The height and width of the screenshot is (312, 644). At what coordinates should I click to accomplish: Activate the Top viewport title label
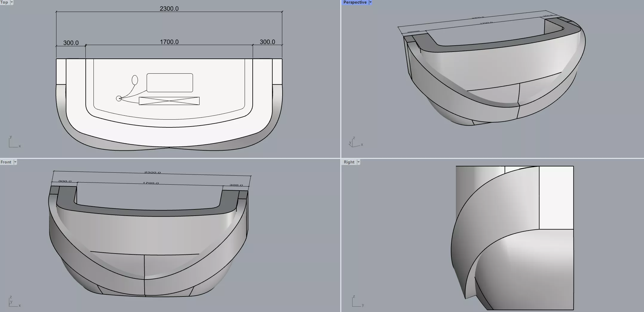point(4,2)
